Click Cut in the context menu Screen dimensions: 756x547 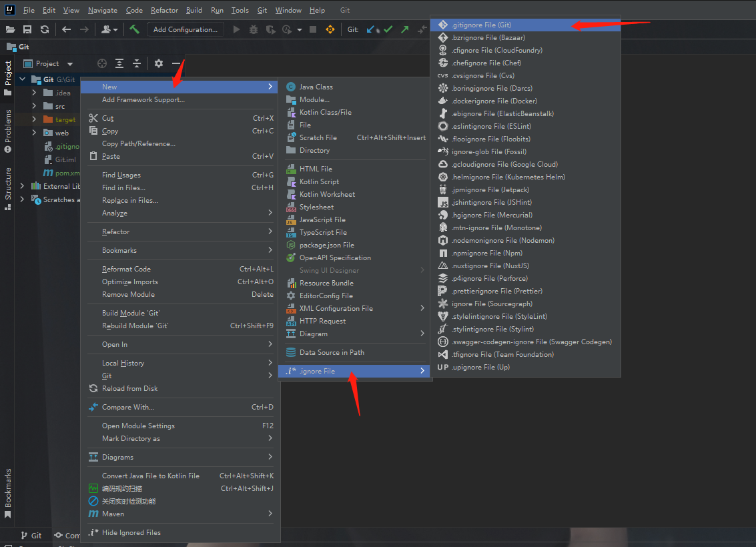coord(180,118)
